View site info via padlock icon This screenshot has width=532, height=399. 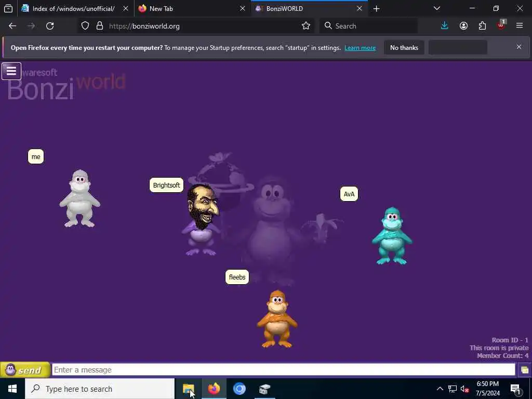click(99, 26)
